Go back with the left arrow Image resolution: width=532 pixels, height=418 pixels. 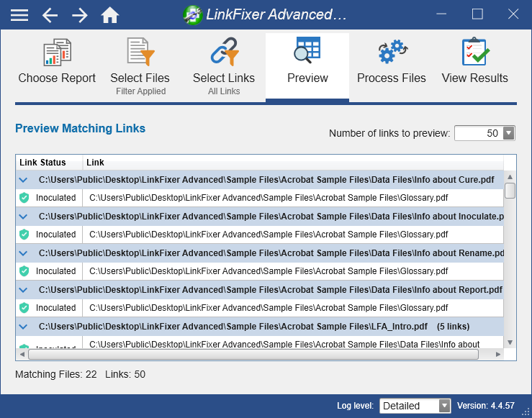point(50,15)
